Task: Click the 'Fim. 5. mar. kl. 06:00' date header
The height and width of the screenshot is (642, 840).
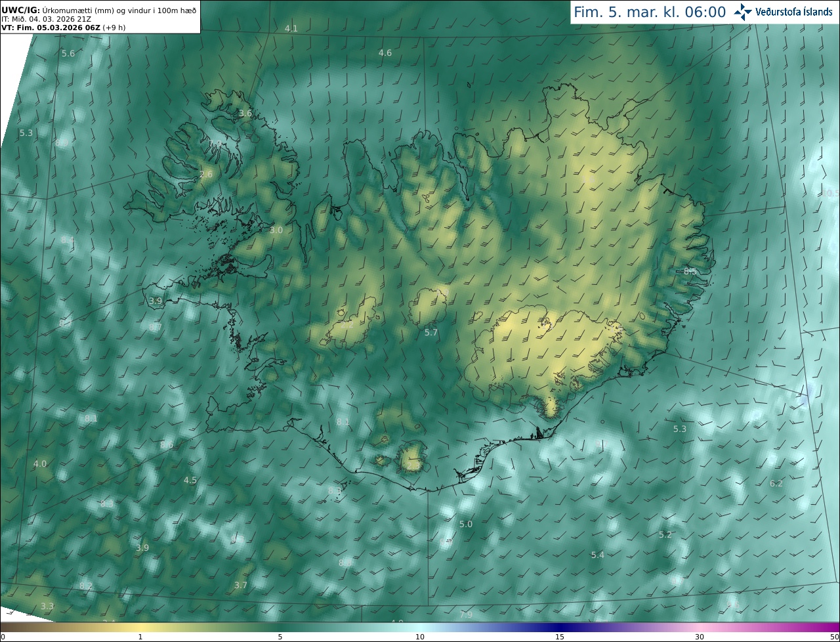Action: pos(650,12)
